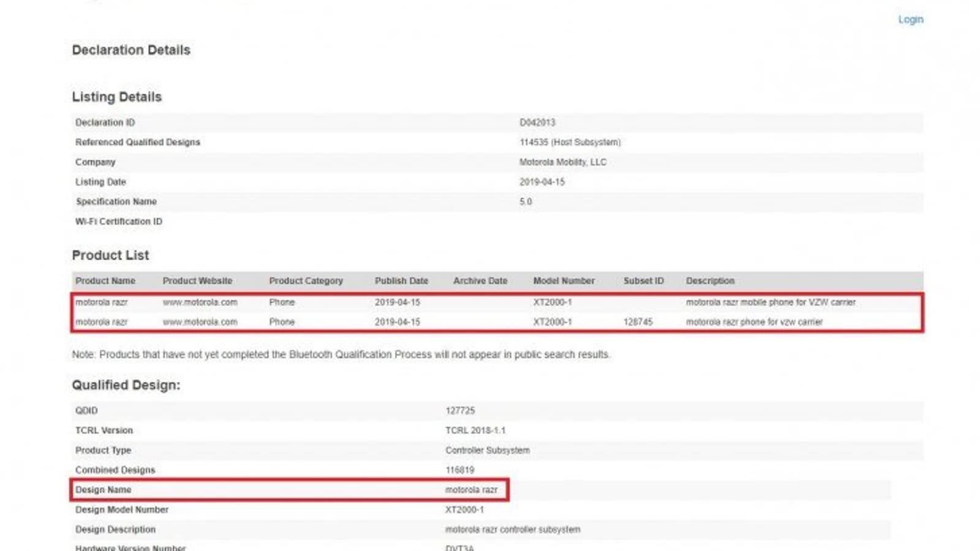The image size is (980, 551).
Task: Select the Subset ID value "128745"
Action: 638,322
